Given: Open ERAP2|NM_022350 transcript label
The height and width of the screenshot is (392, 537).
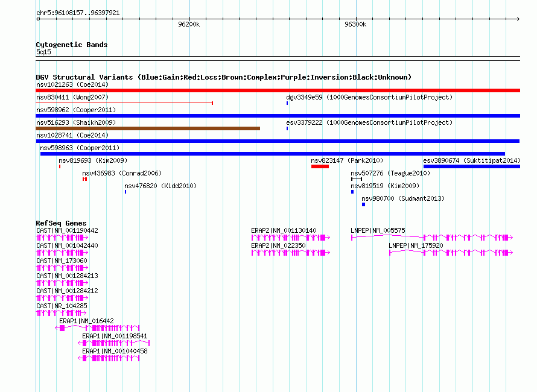Looking at the screenshot, I should point(278,245).
